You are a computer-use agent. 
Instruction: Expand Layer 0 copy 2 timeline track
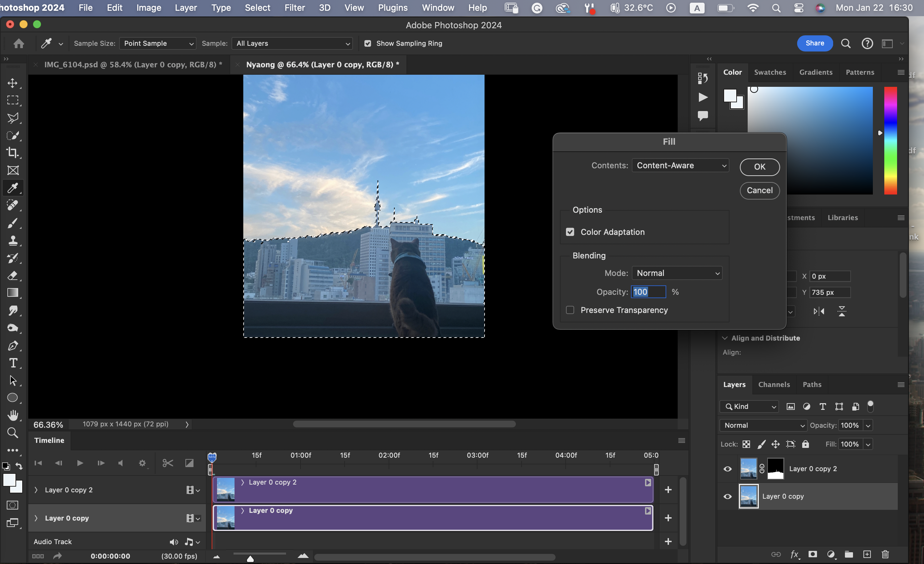tap(36, 490)
